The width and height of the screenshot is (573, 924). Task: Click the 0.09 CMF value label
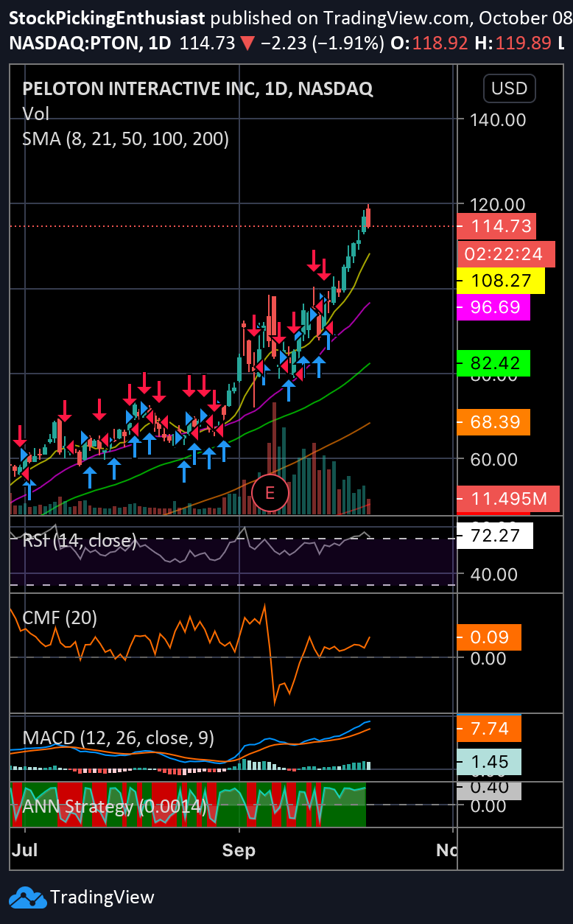tap(489, 637)
